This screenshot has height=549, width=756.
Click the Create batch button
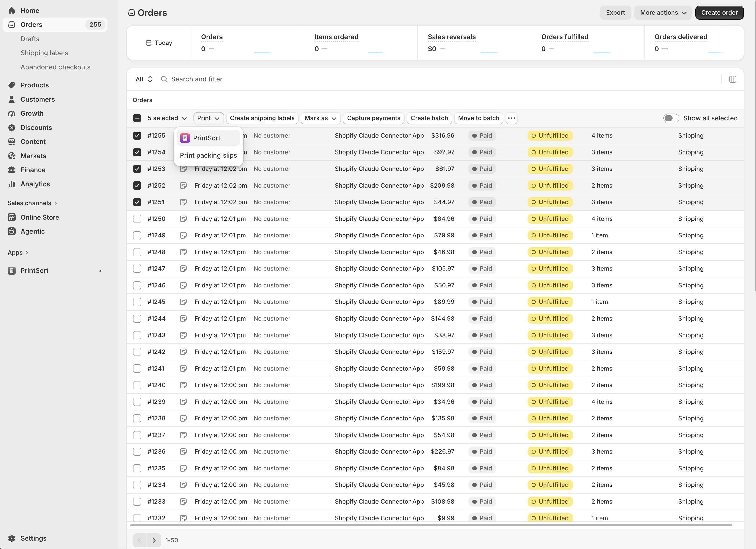429,118
